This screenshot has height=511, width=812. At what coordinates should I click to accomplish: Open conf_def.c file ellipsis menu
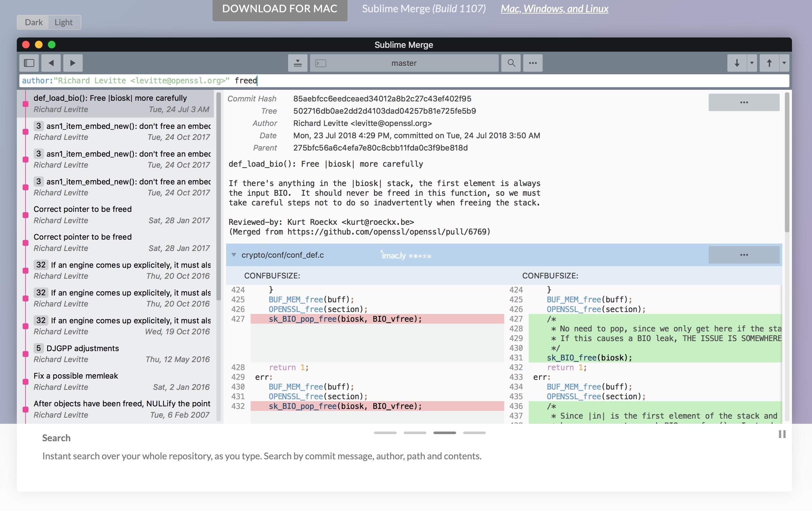[x=744, y=255]
